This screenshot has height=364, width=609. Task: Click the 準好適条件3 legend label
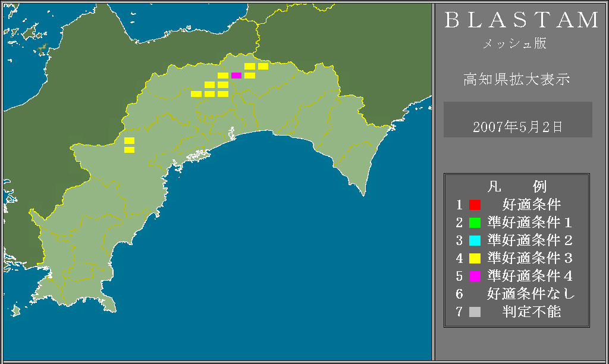(x=530, y=258)
